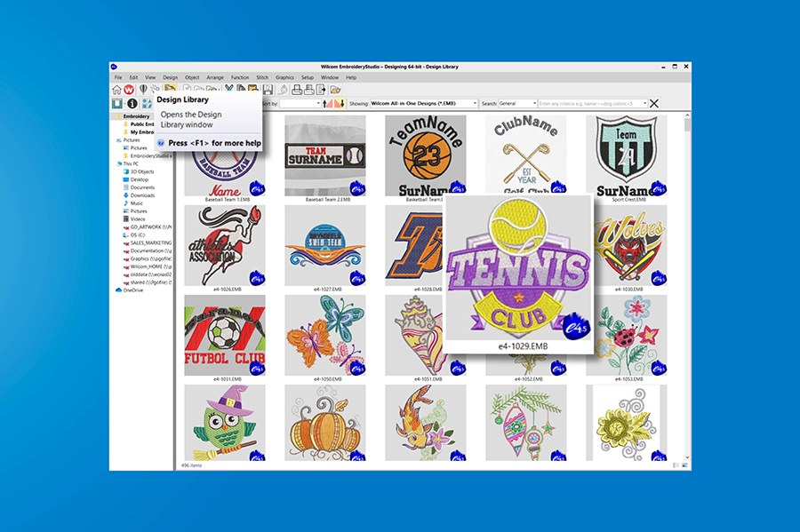This screenshot has height=532, width=800.
Task: Open the Stitch menu
Action: point(260,77)
